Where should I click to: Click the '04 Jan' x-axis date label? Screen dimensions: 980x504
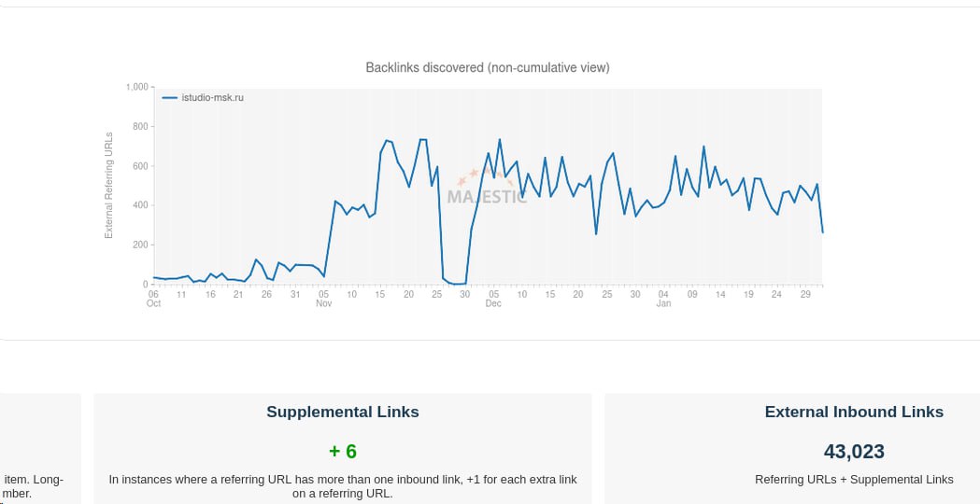pos(663,299)
